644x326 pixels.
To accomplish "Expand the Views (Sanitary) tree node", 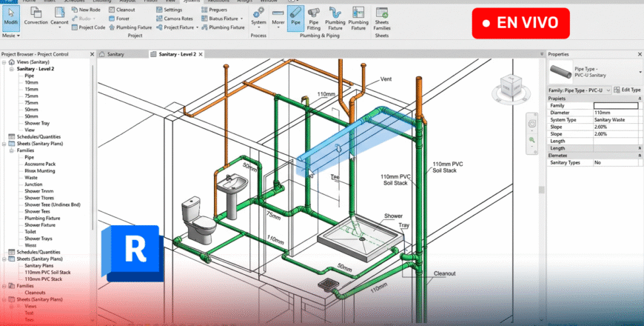I will point(4,62).
